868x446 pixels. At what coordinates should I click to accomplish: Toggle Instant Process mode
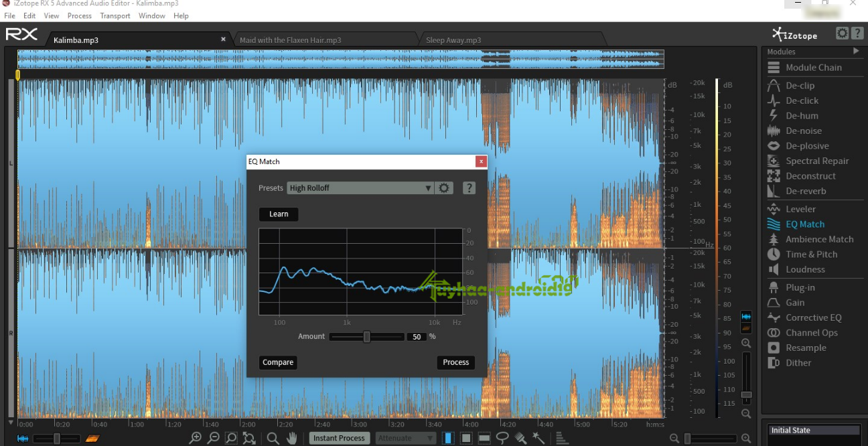tap(339, 438)
